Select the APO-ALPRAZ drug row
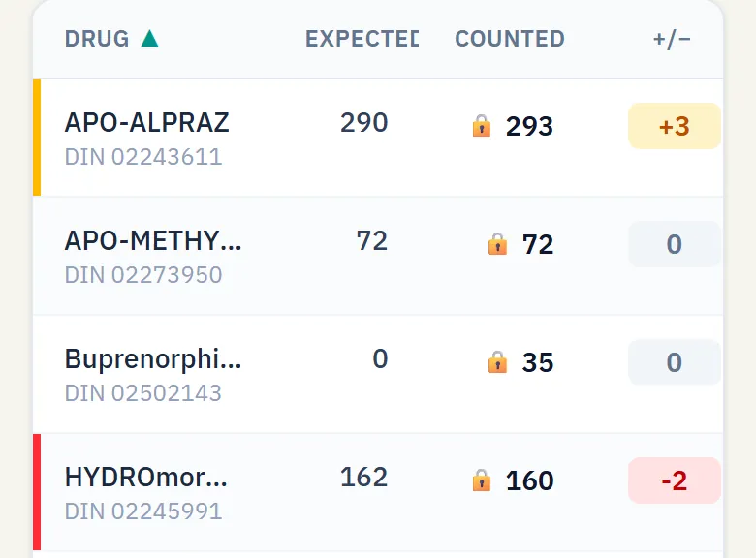The image size is (756, 558). coord(378,138)
